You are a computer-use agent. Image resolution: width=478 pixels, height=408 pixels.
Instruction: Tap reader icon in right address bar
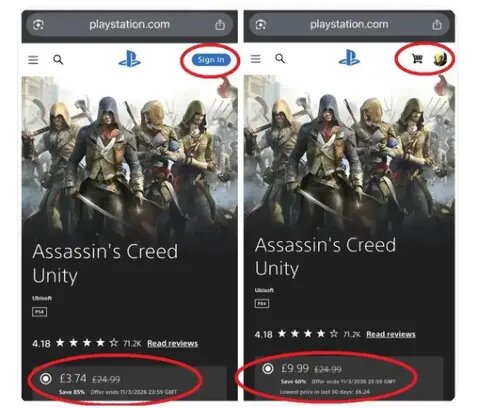[260, 24]
